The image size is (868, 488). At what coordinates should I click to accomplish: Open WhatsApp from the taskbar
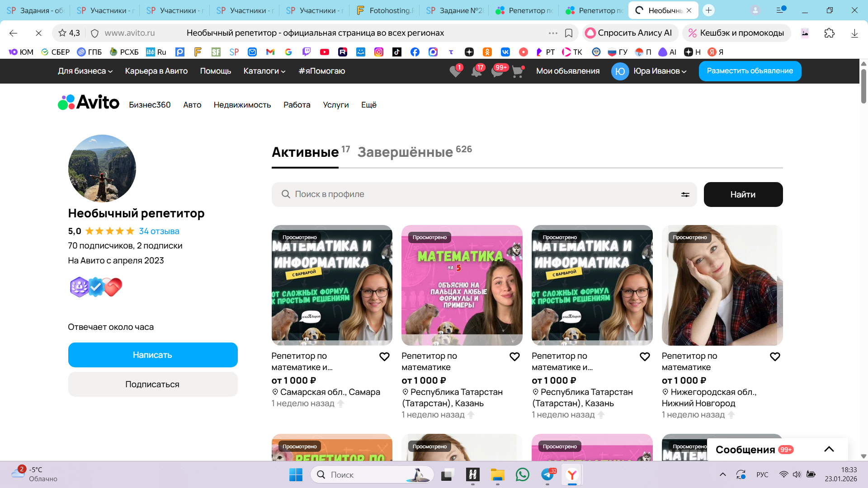tap(522, 474)
